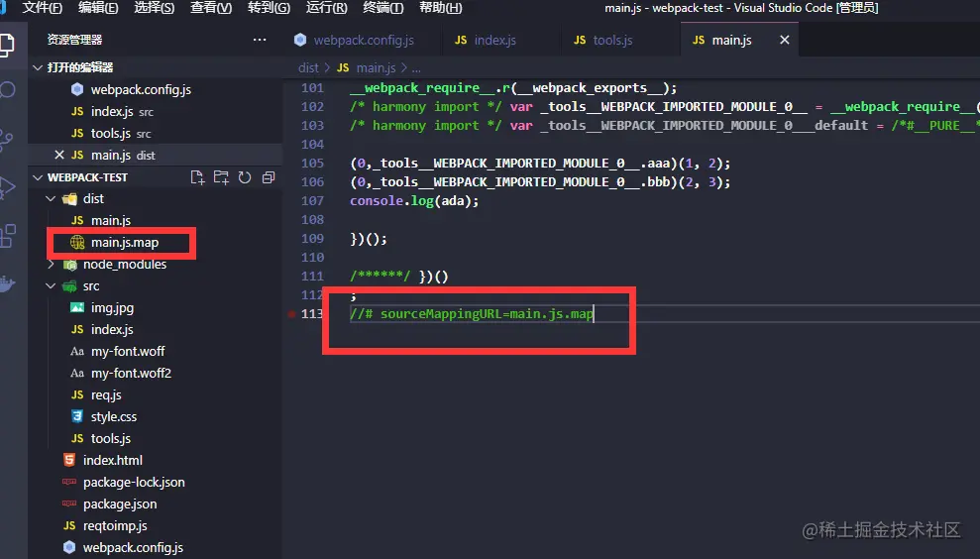Open the Terminal menu
The image size is (980, 559).
click(383, 8)
